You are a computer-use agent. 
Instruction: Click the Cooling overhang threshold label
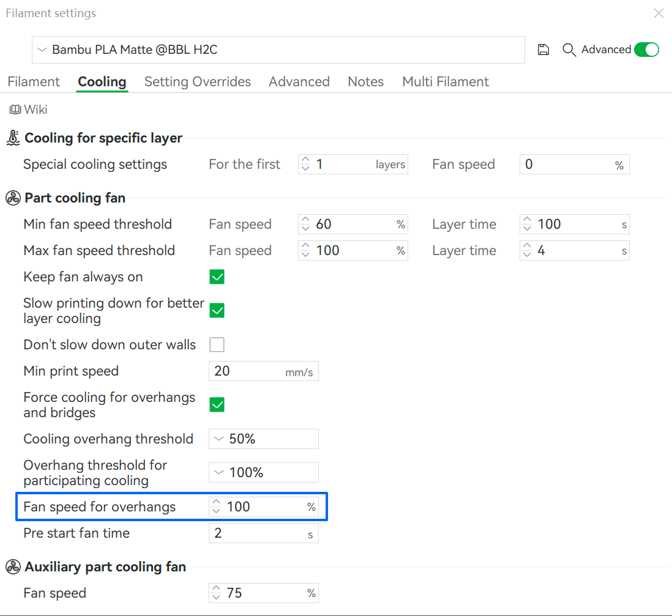(108, 439)
